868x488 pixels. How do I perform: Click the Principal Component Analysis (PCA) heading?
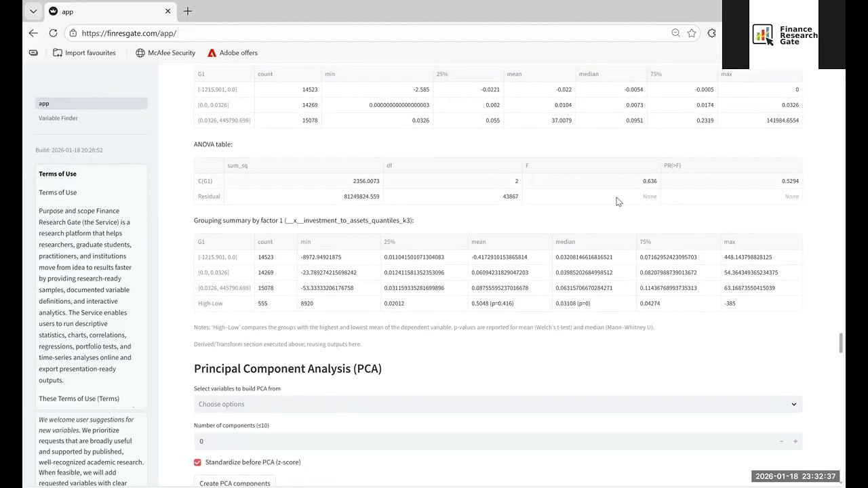click(x=288, y=369)
